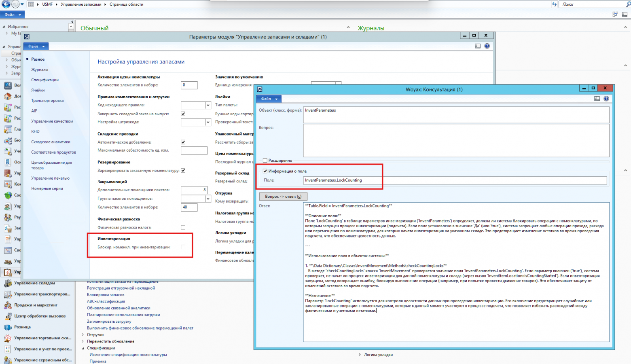
Task: Open the Ценообразование для товара tab
Action: point(52,165)
